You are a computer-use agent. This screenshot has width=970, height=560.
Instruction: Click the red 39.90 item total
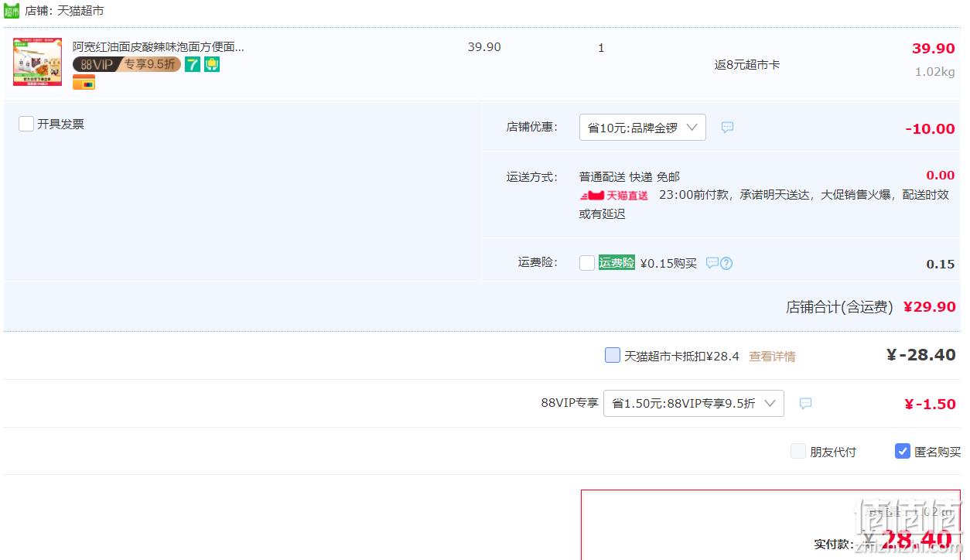[x=934, y=49]
